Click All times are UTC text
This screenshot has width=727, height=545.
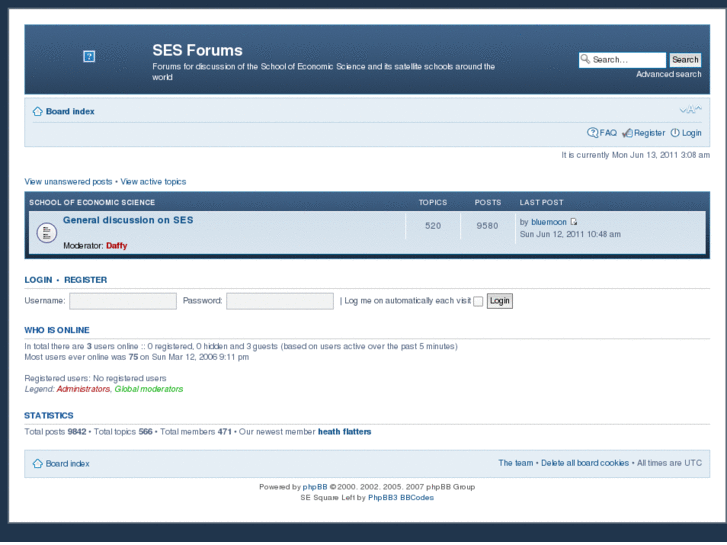[669, 463]
